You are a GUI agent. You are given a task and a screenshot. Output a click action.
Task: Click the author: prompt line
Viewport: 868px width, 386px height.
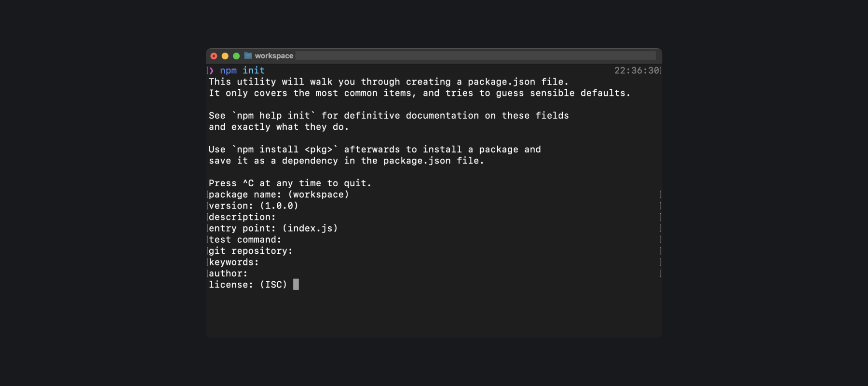pyautogui.click(x=228, y=273)
